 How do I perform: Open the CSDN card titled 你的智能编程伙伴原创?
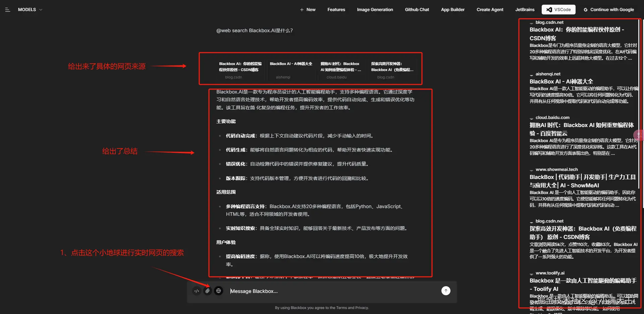click(x=240, y=70)
